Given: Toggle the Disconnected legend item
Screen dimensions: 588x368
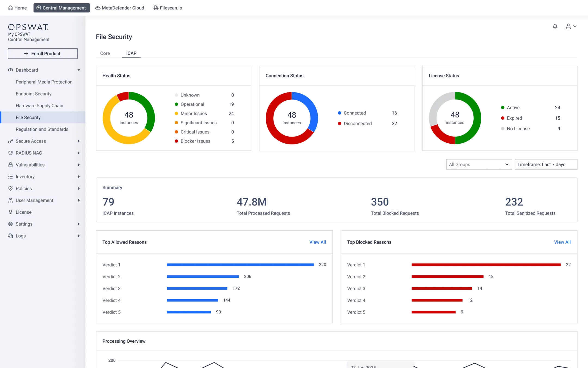Looking at the screenshot, I should pos(357,123).
